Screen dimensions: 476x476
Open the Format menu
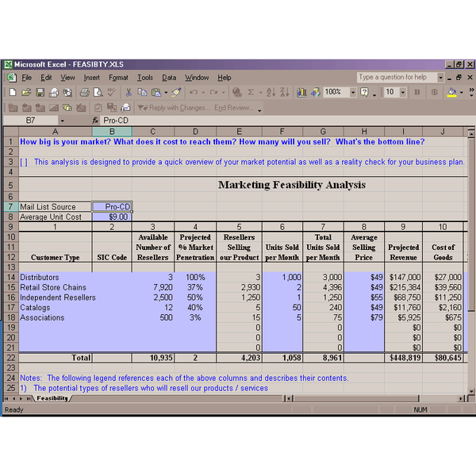click(x=118, y=78)
